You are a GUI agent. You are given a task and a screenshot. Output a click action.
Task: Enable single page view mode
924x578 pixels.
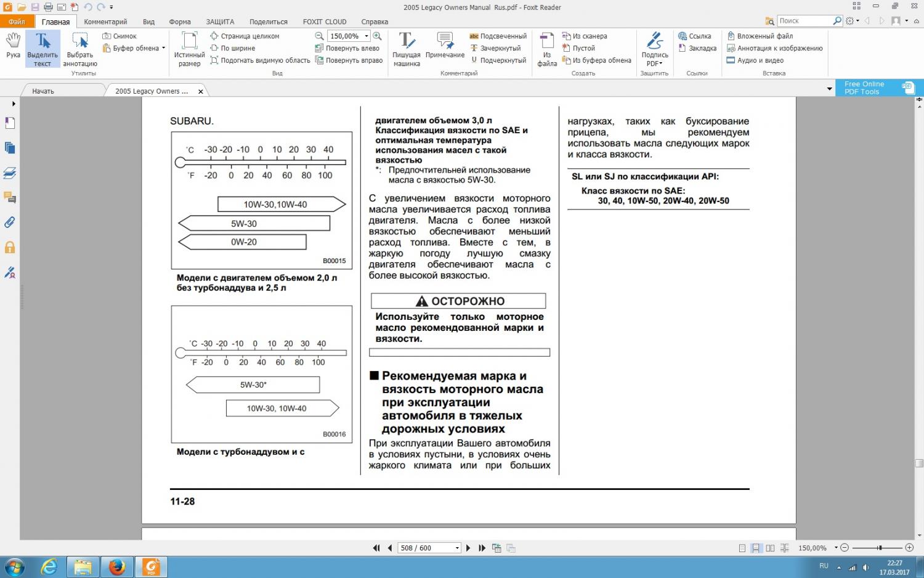[742, 548]
